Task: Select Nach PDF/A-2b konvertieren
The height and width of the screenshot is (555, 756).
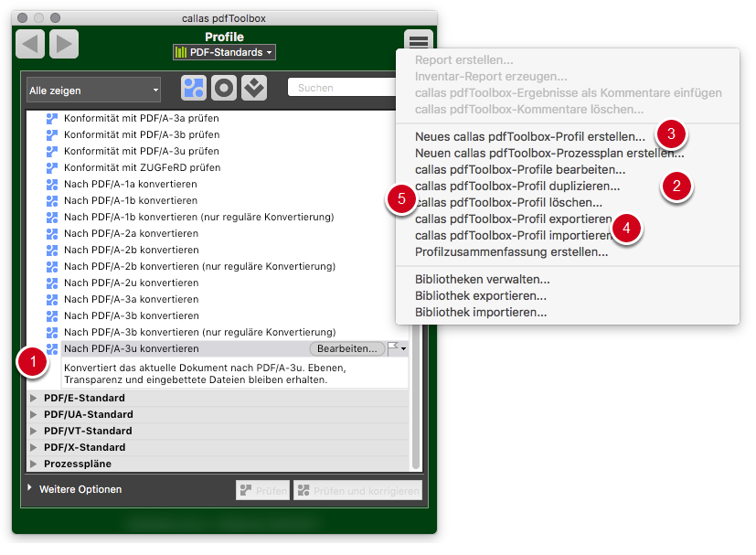Action: point(131,250)
